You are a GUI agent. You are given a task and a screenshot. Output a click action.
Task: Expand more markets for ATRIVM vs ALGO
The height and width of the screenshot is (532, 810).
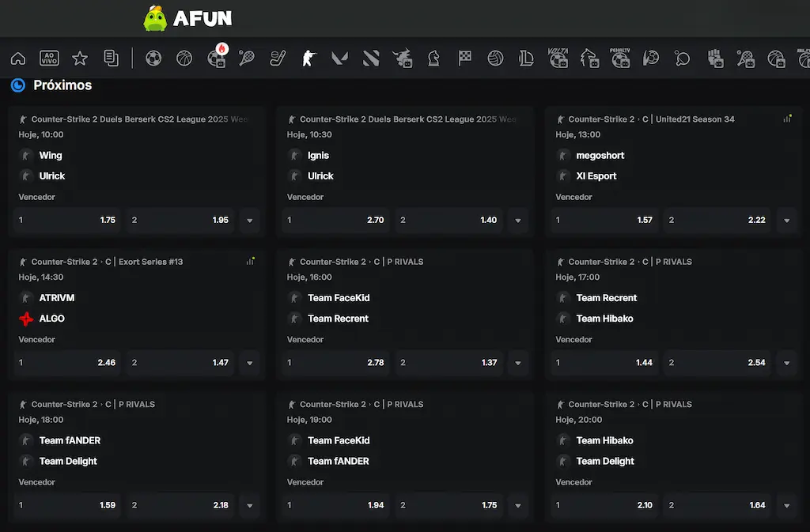[250, 363]
